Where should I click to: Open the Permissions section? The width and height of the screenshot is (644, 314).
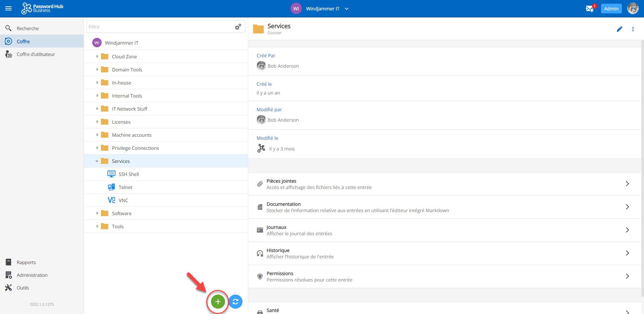[x=444, y=276]
